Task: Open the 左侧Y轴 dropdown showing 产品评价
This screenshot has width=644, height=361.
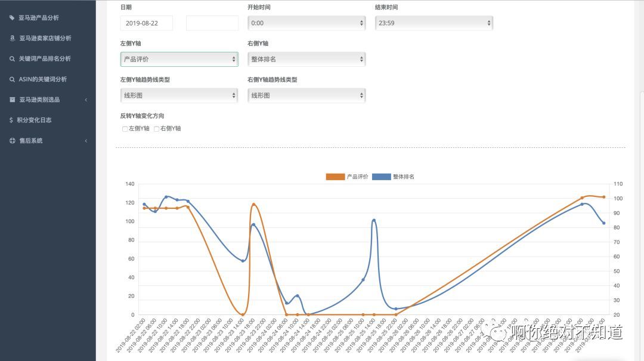Action: tap(179, 59)
